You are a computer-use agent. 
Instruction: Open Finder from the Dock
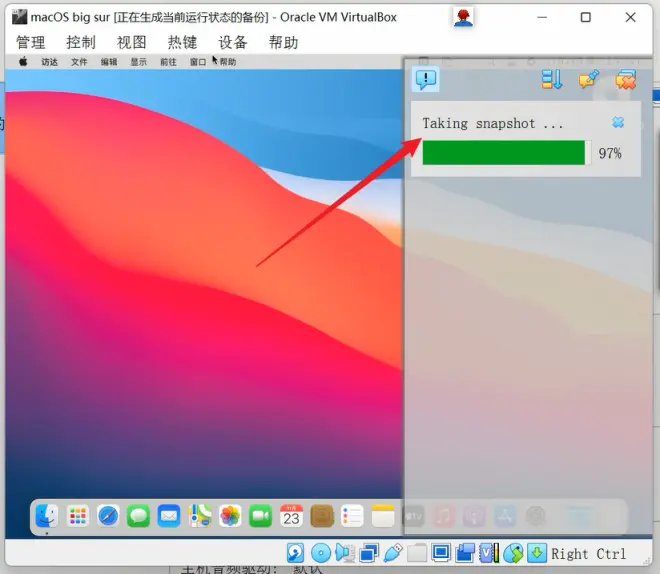(x=47, y=516)
